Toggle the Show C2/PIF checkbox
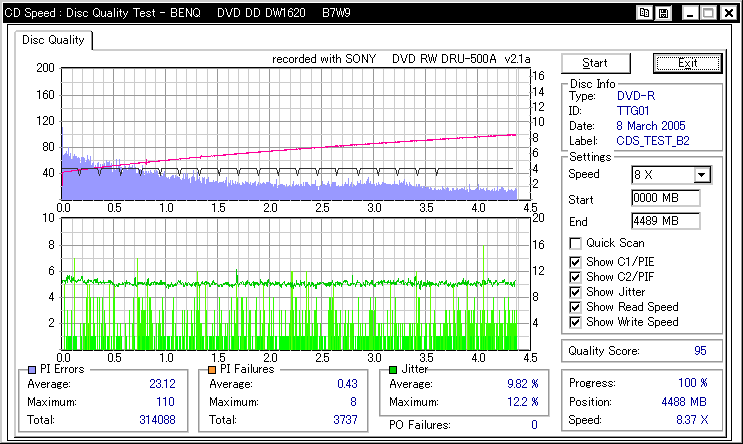 click(x=575, y=276)
